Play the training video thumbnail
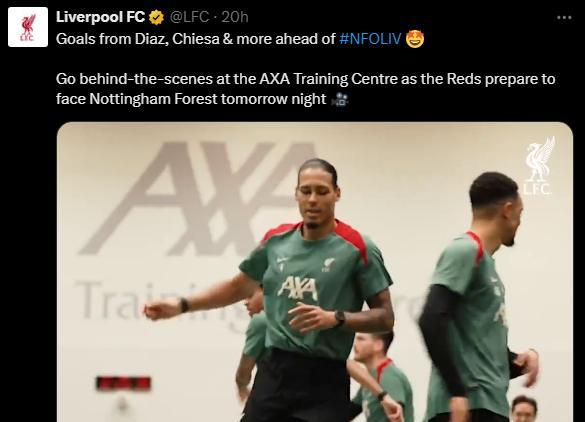585x422 pixels. [315, 272]
